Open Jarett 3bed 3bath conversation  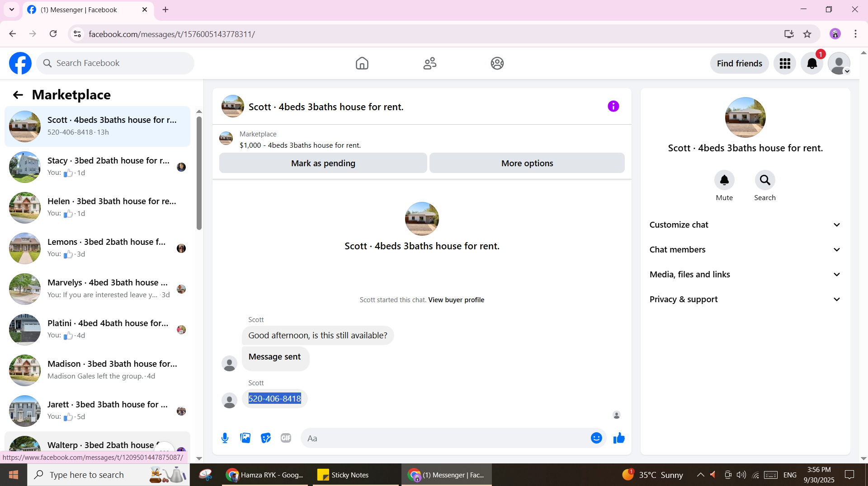tap(97, 411)
